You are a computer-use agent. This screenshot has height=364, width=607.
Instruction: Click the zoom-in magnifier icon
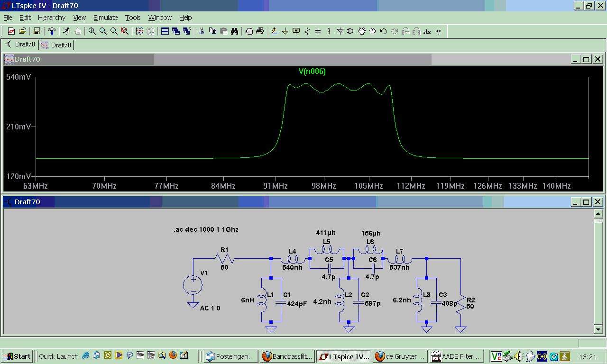(92, 31)
